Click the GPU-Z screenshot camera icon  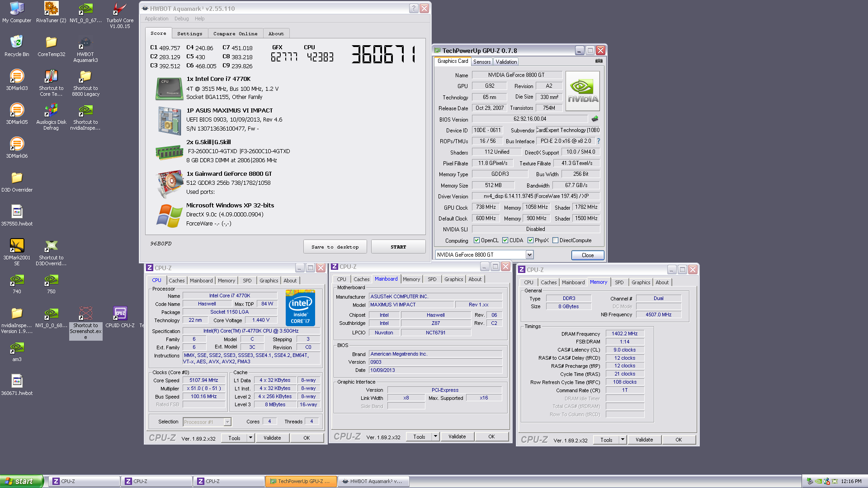[599, 61]
